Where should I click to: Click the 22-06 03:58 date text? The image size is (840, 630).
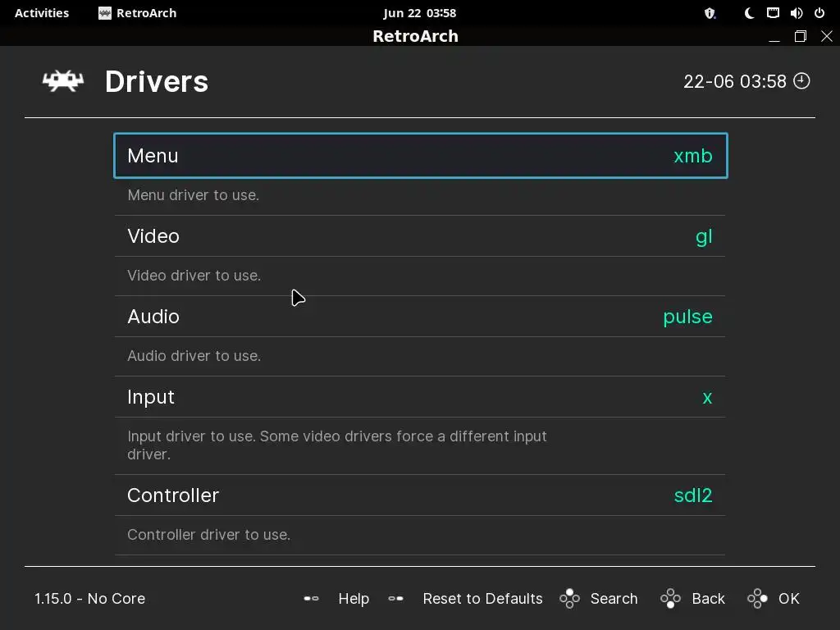click(x=734, y=81)
